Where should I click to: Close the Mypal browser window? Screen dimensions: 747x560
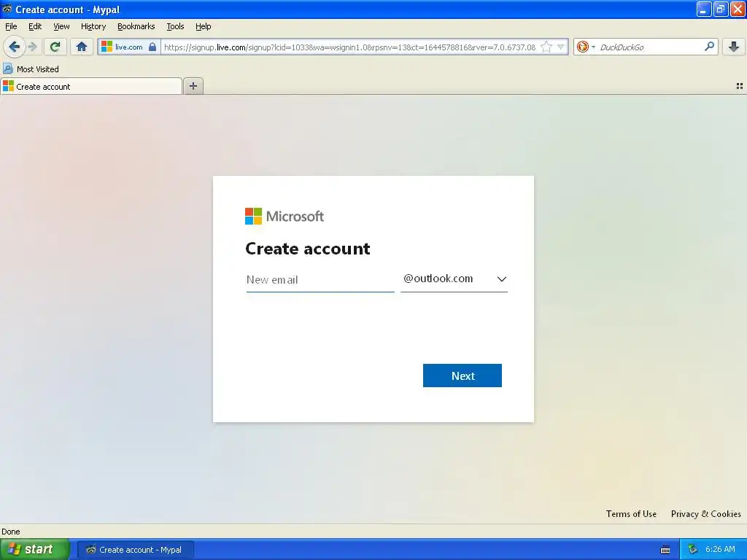tap(738, 9)
